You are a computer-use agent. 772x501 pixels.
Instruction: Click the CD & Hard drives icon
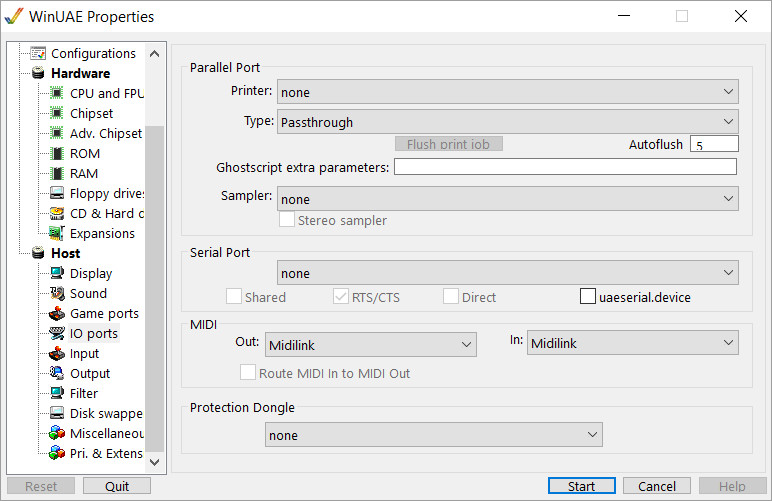(57, 213)
